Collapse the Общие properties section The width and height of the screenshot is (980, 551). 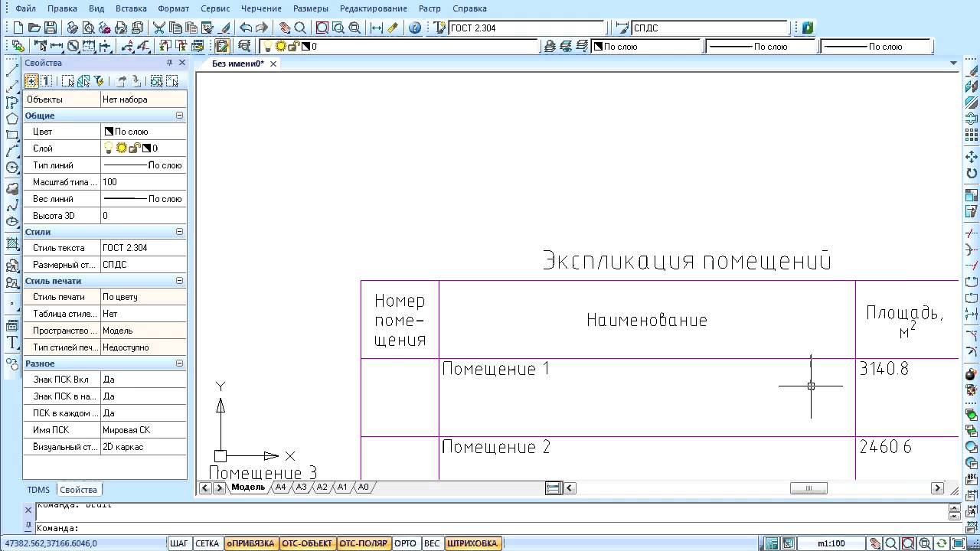tap(180, 116)
